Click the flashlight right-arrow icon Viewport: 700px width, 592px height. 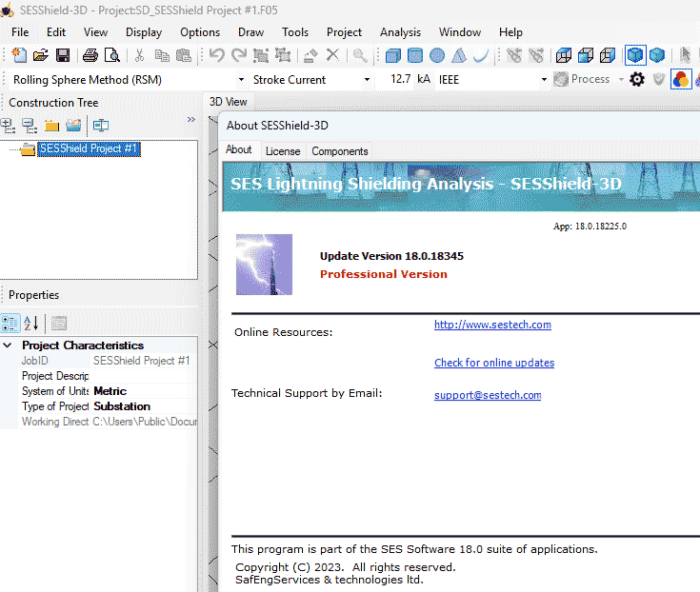coord(536,55)
